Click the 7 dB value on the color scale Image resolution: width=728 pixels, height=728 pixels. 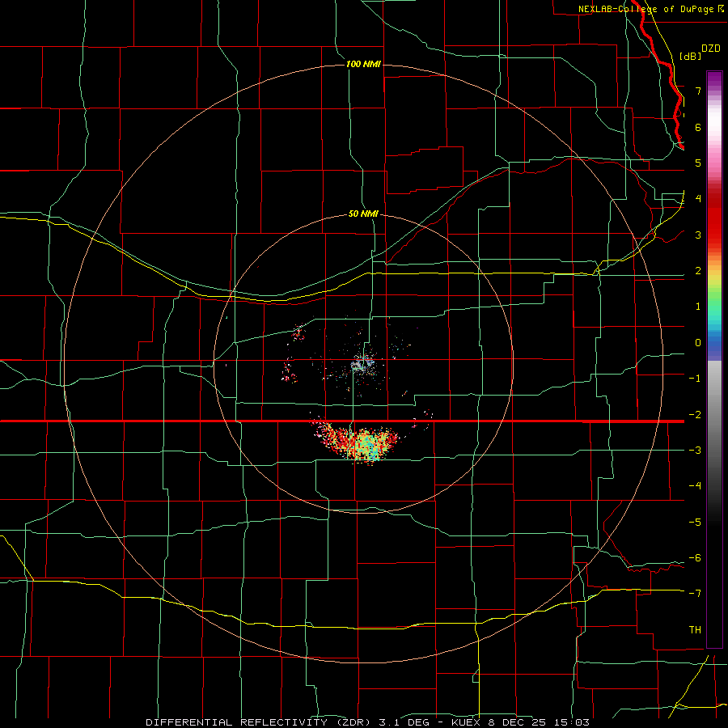tap(698, 91)
